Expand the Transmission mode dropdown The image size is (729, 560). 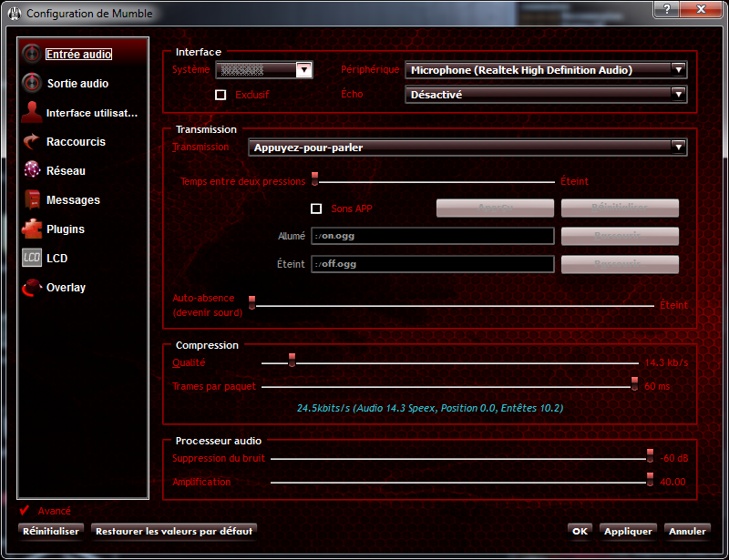467,147
